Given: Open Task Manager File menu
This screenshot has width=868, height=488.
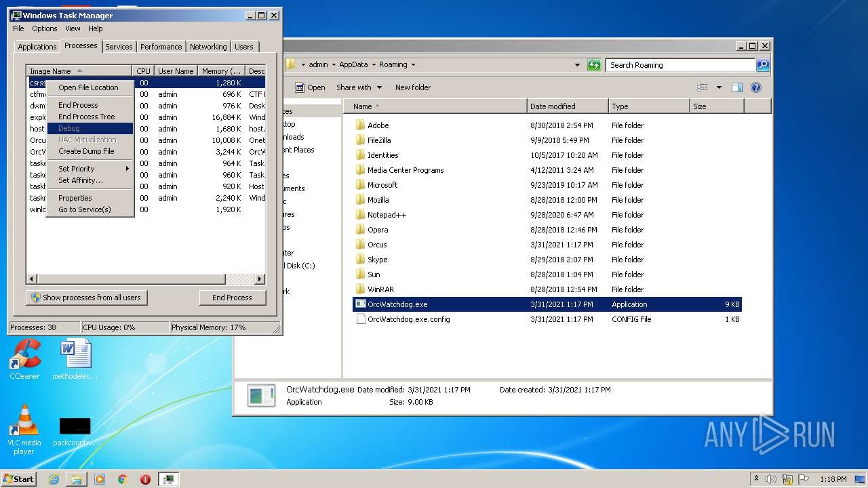Looking at the screenshot, I should pyautogui.click(x=18, y=28).
